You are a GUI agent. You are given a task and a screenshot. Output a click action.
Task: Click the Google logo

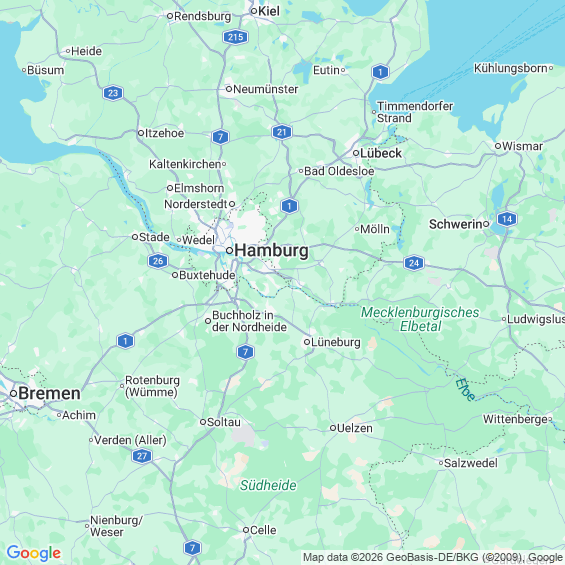click(x=34, y=553)
